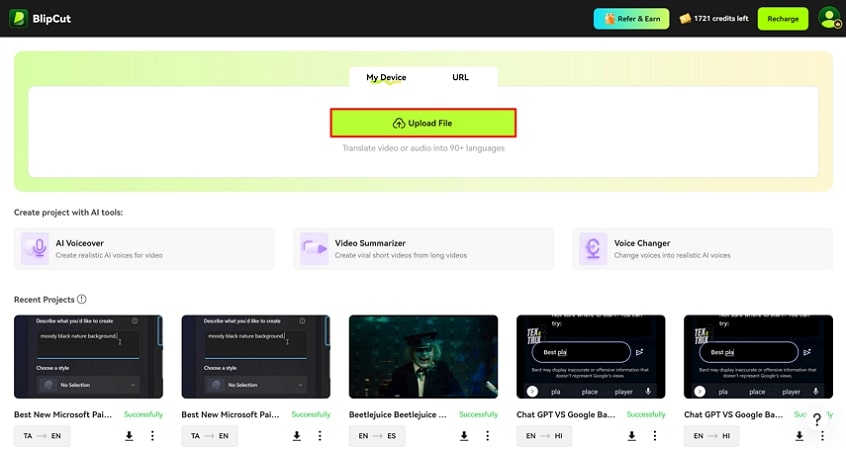Download the first Best New Microsoft project
Image resolution: width=846 pixels, height=450 pixels.
(129, 436)
